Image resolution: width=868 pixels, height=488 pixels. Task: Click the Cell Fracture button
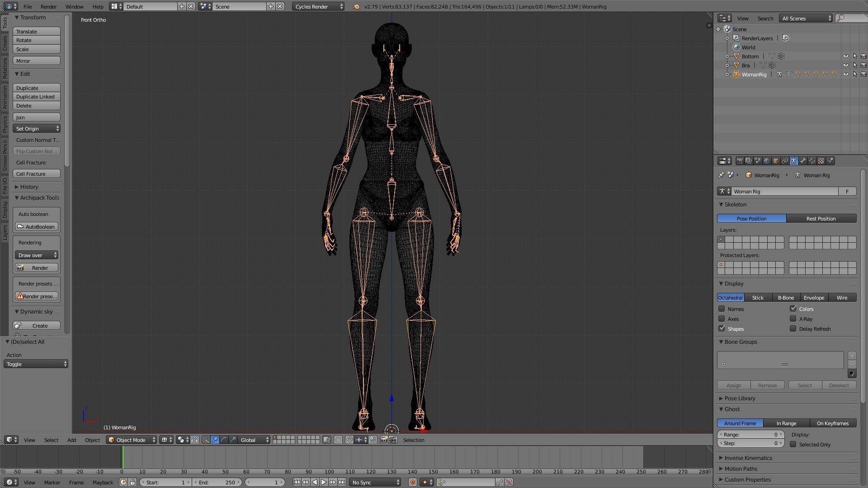[x=36, y=174]
